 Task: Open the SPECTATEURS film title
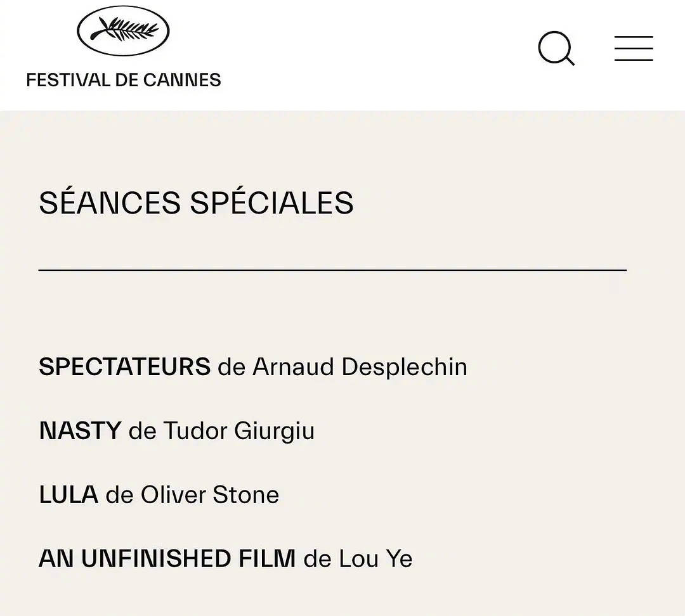124,367
